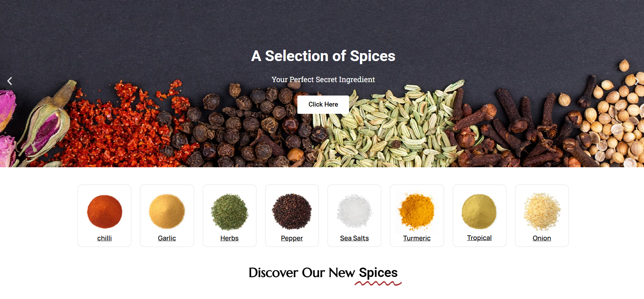Go to the previous carousel slide
644x299 pixels.
pos(10,81)
